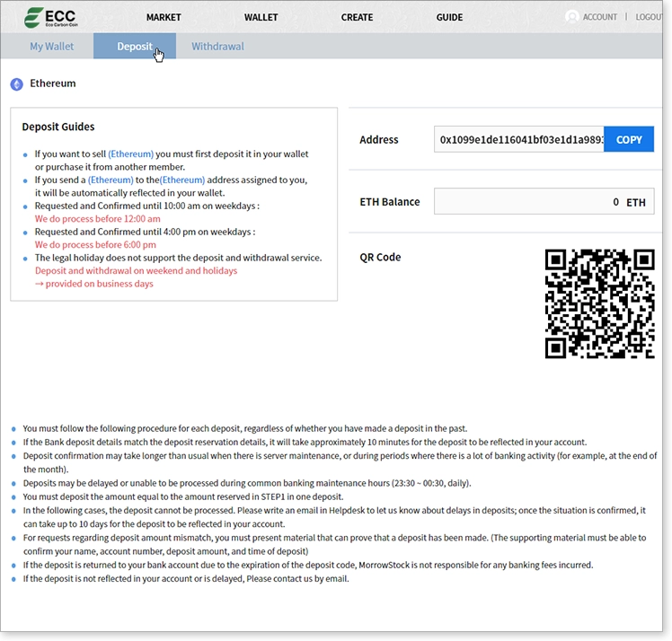Click the LOGOUT link

(649, 17)
